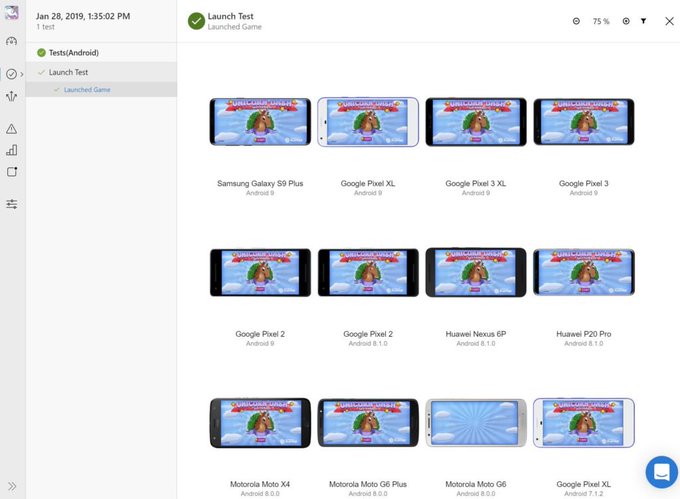680x499 pixels.
Task: Click the green check beside Tests(Android)
Action: point(42,52)
